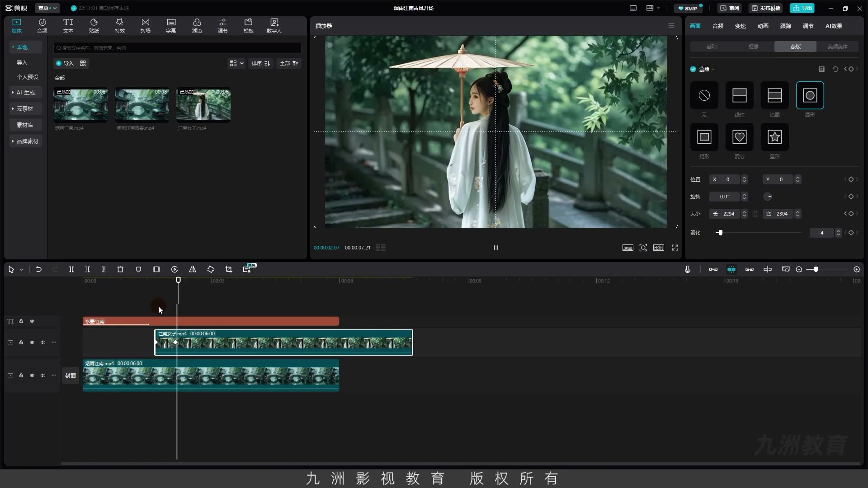Click the mirror flip icon
Image resolution: width=868 pixels, height=488 pixels.
pyautogui.click(x=193, y=269)
